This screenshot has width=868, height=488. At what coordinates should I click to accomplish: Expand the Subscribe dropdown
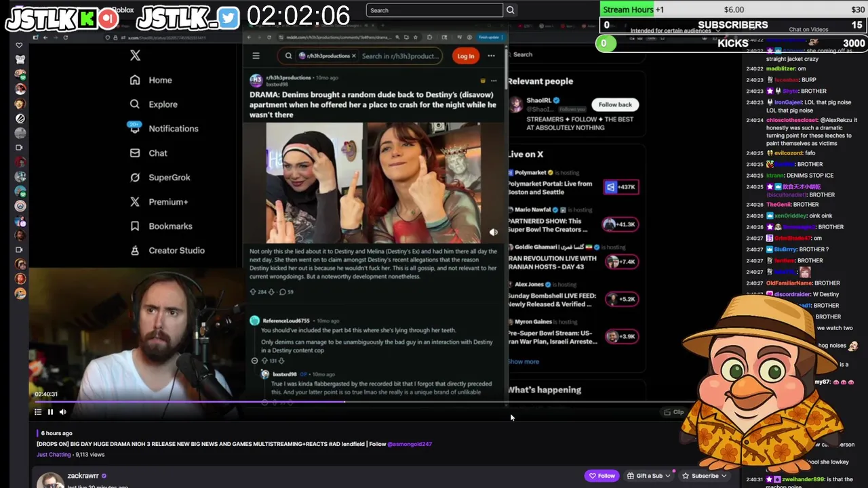704,476
